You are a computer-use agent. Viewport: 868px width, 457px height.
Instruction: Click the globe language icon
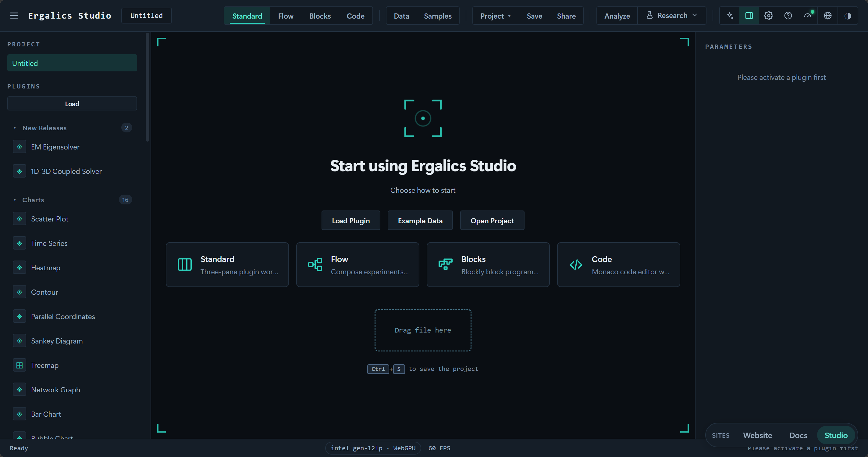pos(827,16)
